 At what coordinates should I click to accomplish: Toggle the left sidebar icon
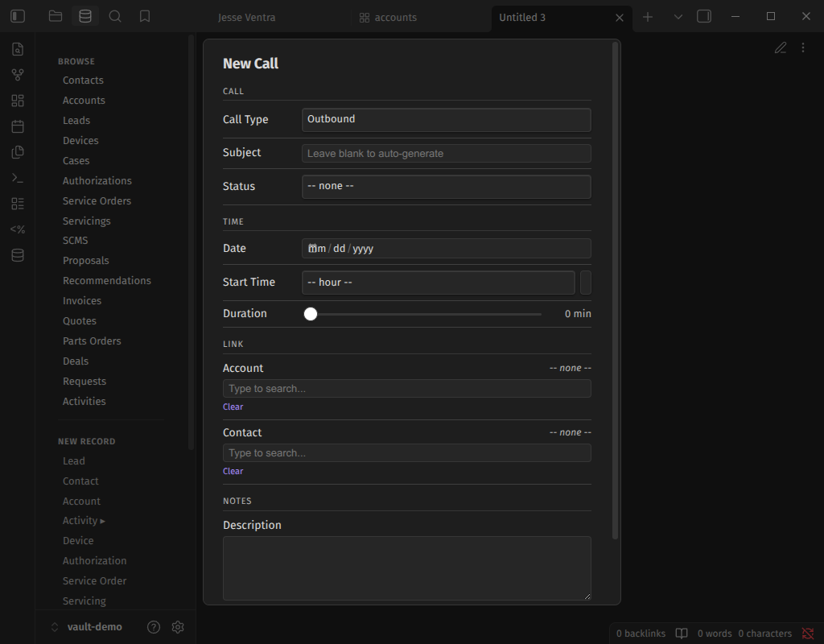(18, 16)
